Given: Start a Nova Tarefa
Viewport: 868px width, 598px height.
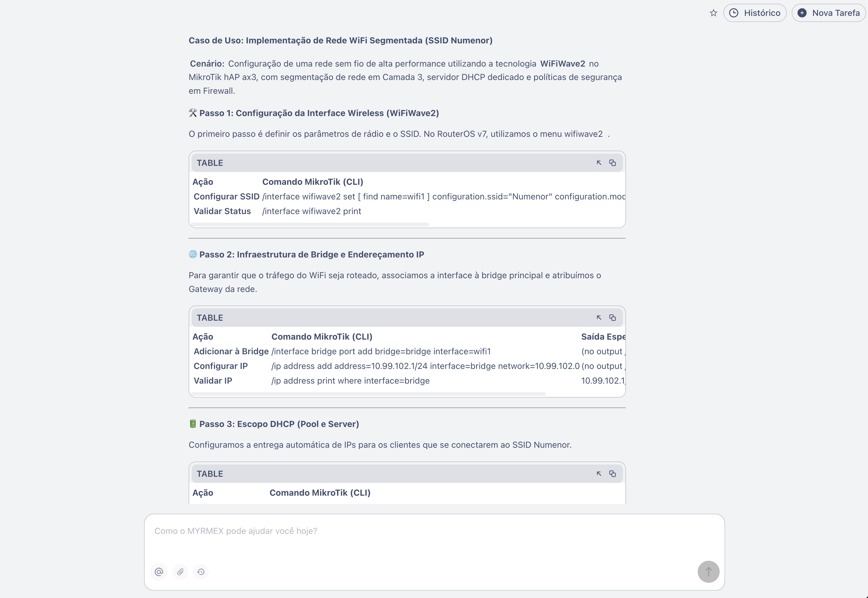Looking at the screenshot, I should click(x=829, y=13).
